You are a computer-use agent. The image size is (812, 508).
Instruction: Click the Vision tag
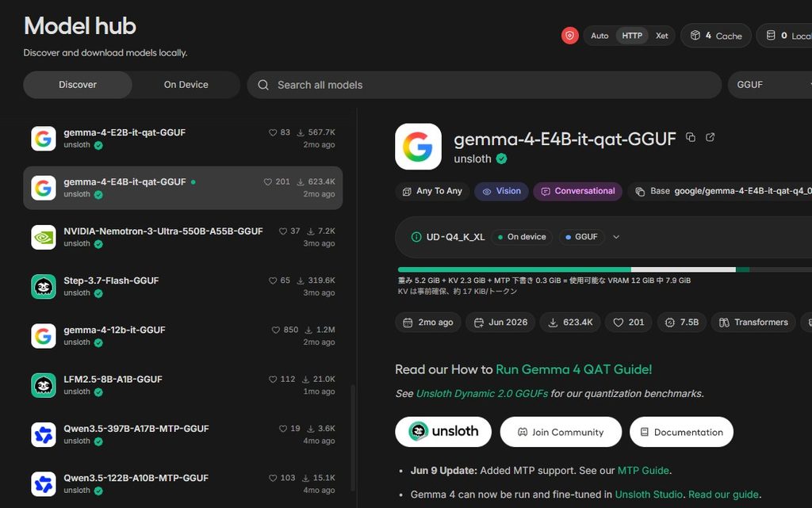coord(501,192)
